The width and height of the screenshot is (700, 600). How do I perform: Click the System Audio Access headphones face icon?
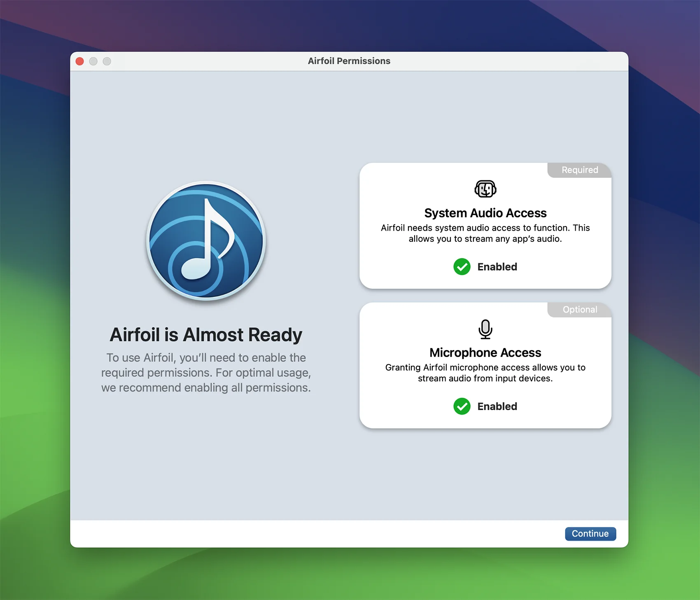[485, 189]
